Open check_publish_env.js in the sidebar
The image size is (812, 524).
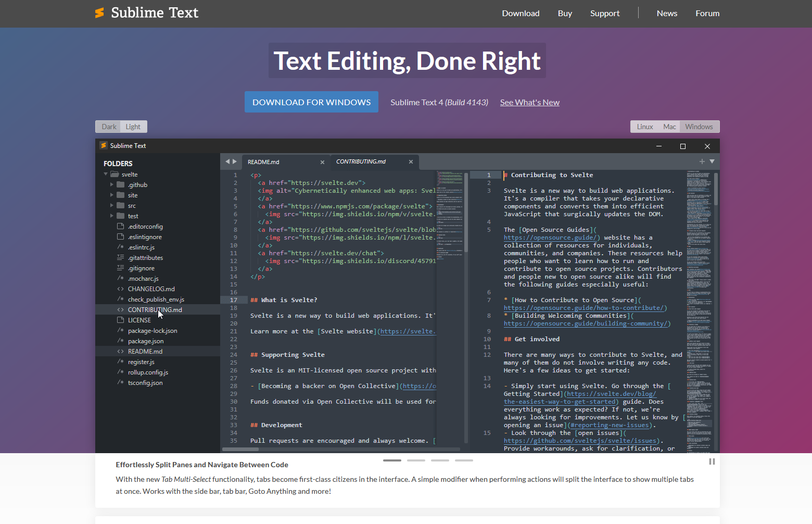[158, 300]
